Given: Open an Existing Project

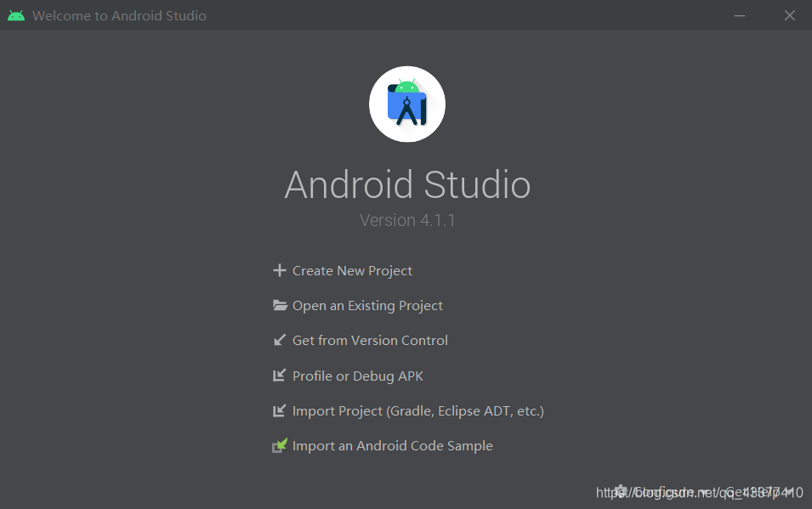Looking at the screenshot, I should coord(358,306).
